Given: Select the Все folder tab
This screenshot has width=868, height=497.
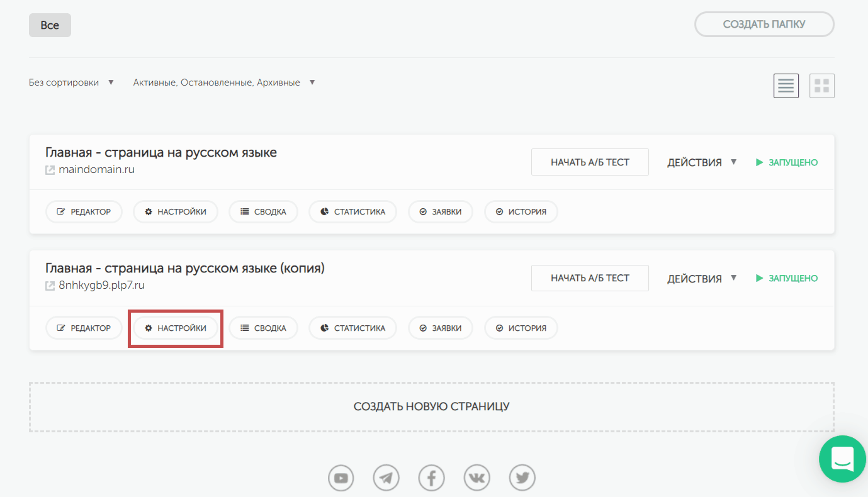Looking at the screenshot, I should (50, 25).
